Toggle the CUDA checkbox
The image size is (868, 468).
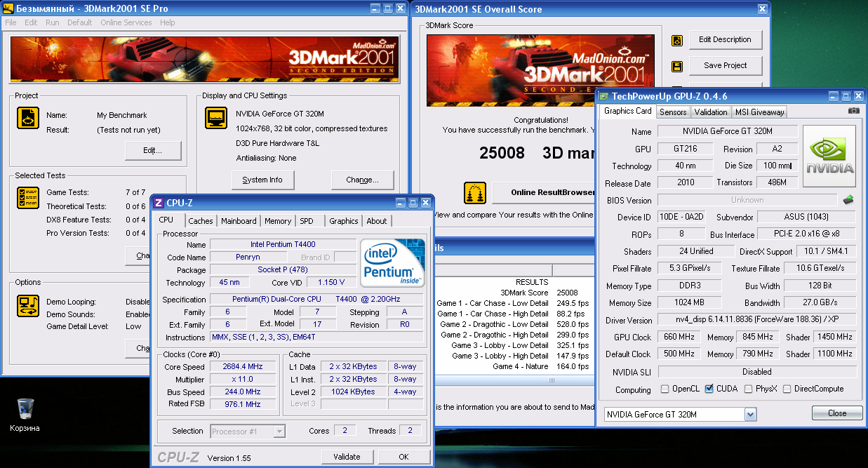(x=709, y=389)
